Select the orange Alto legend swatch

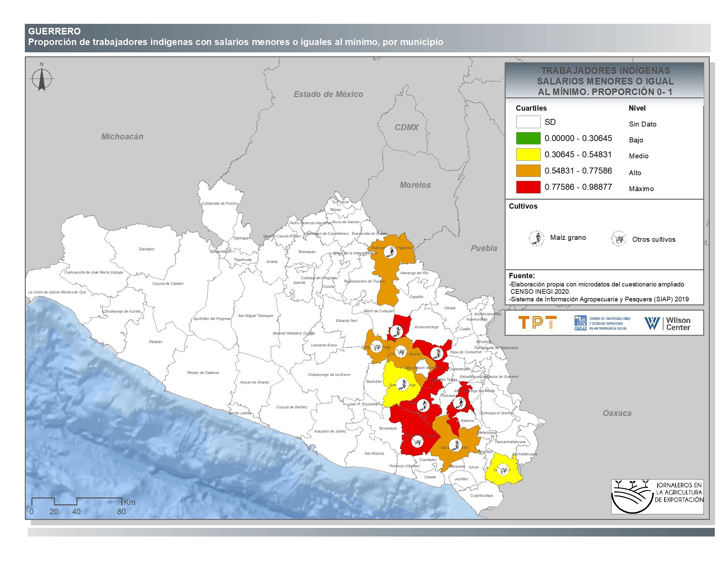(x=528, y=171)
